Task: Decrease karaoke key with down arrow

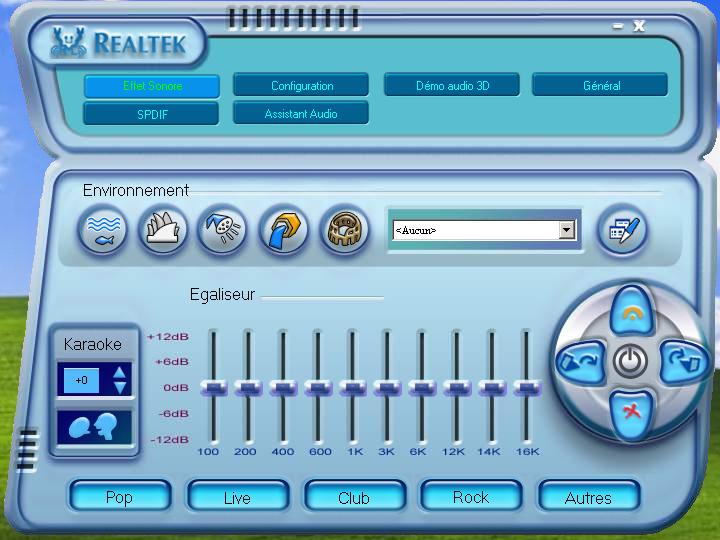Action: 119,388
